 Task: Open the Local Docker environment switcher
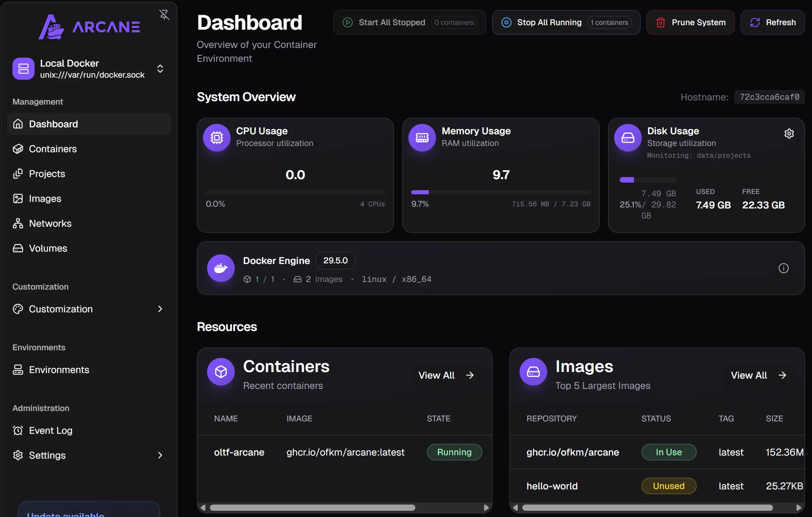pos(89,69)
